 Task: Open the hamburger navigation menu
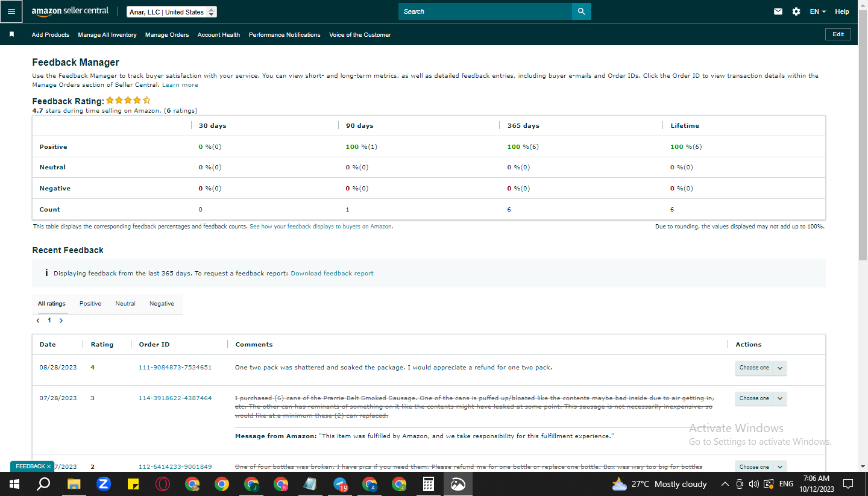[11, 11]
